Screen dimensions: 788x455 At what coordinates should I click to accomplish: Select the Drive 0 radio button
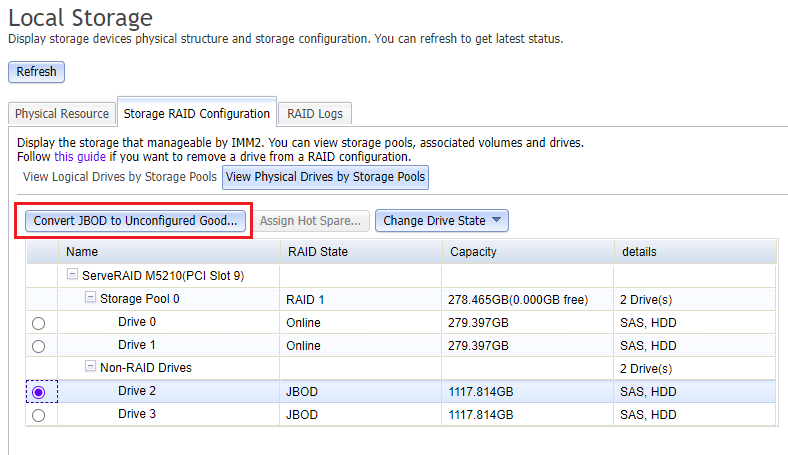click(x=39, y=323)
